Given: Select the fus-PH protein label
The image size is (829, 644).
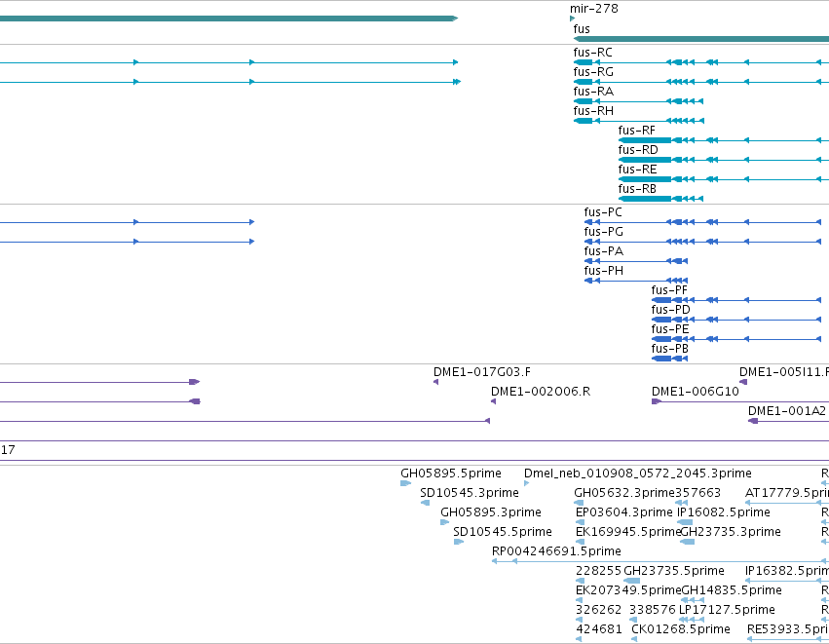Looking at the screenshot, I should 603,271.
